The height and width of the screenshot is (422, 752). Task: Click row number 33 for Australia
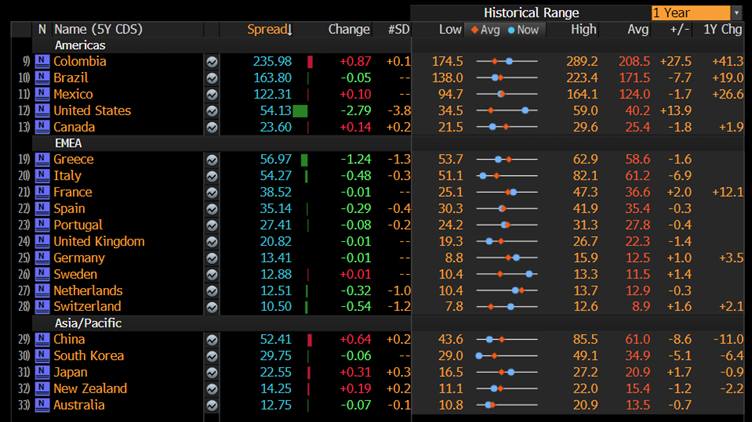pyautogui.click(x=24, y=405)
